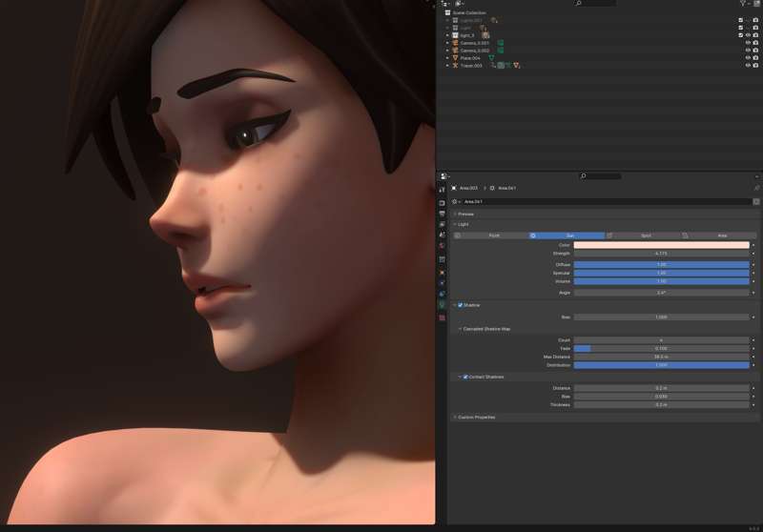
Task: Uncheck the Contact Shadows checkbox
Action: 465,377
